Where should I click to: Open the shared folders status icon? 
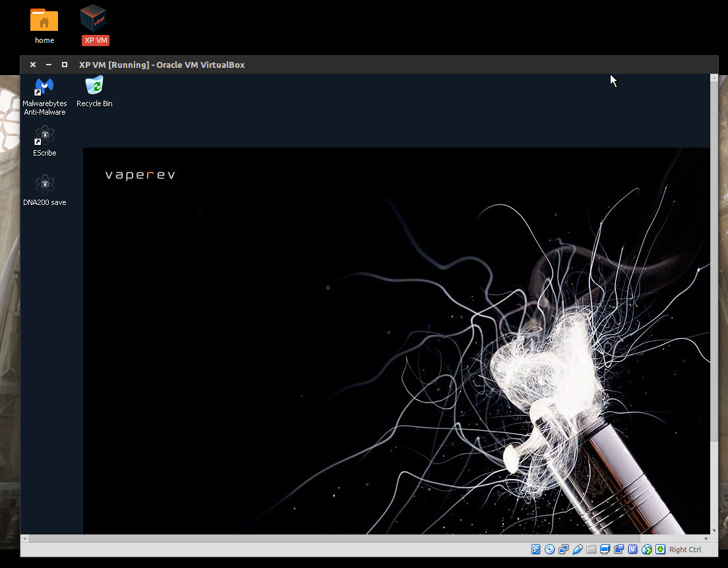[x=591, y=550]
